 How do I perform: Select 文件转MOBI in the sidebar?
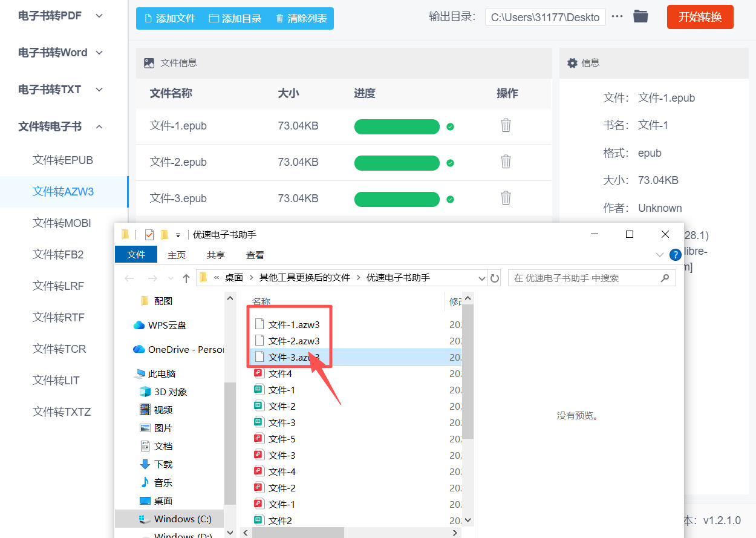(62, 223)
